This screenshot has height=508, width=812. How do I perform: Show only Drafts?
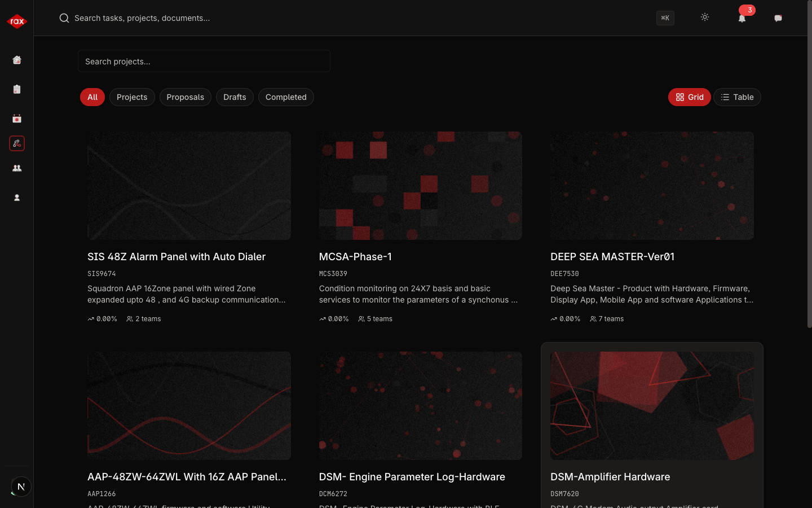point(235,97)
